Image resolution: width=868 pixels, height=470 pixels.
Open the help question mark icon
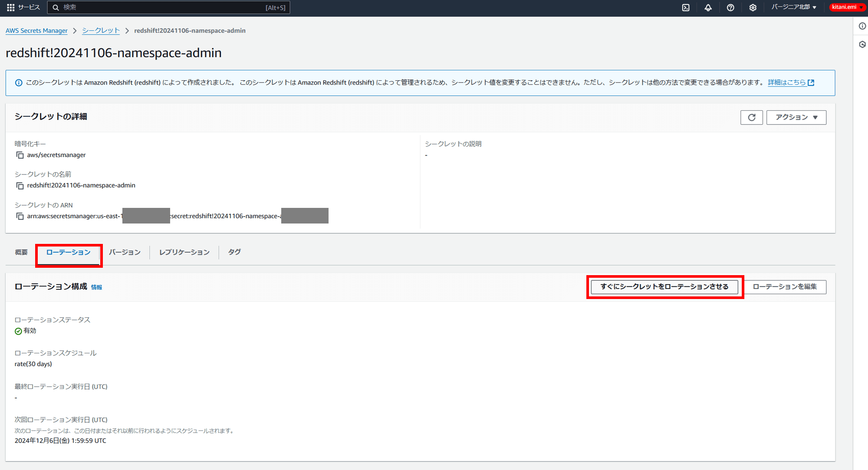(x=730, y=7)
